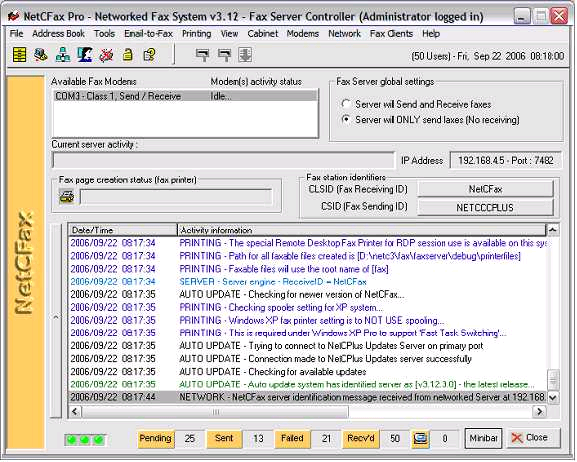Select the 'Checking spooler setting for XP' row
Viewport: 577px width, 462px height.
coord(308,308)
